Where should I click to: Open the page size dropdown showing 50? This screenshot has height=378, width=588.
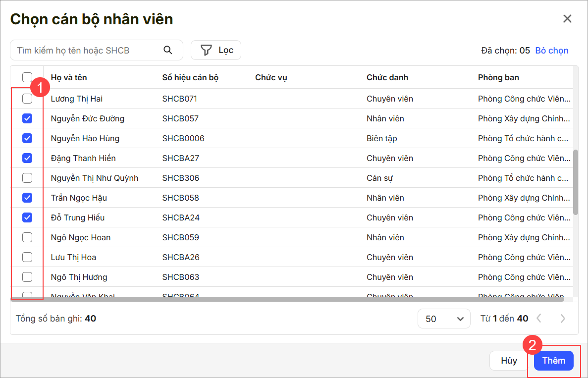pos(443,319)
